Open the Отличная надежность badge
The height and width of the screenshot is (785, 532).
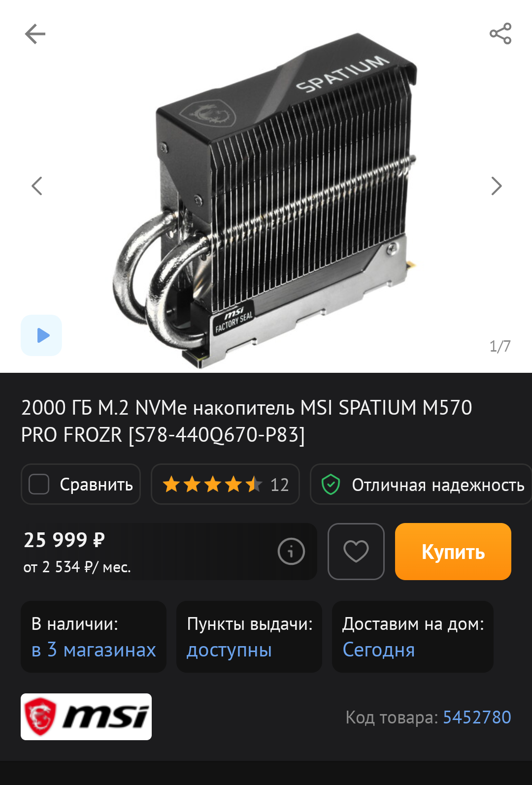(x=421, y=484)
